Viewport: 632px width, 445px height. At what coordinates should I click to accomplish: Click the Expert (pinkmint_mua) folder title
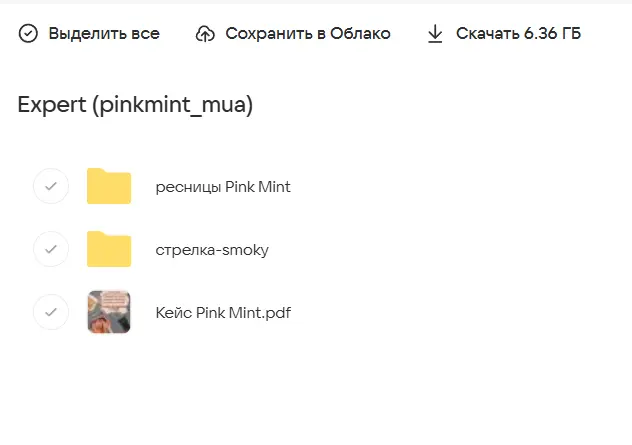click(135, 105)
